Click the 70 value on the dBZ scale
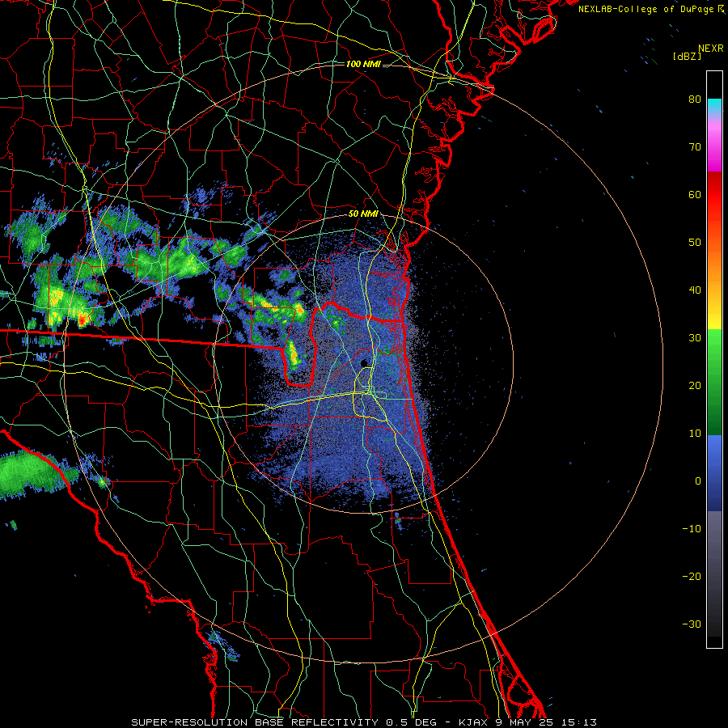 695,147
